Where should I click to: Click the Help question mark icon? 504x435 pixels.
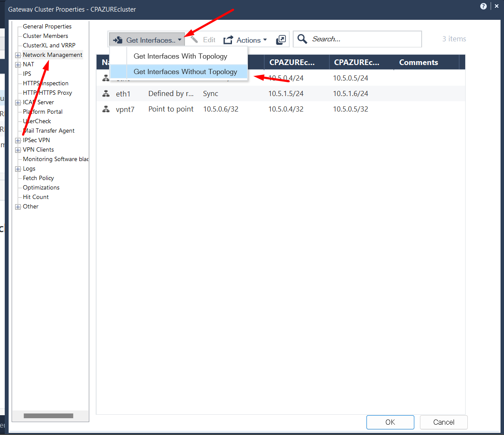[x=483, y=6]
